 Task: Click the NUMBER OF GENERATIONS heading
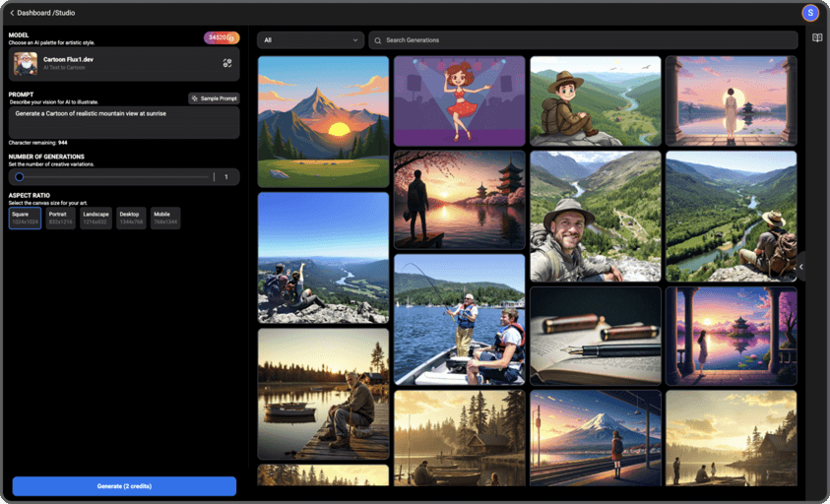[x=46, y=157]
